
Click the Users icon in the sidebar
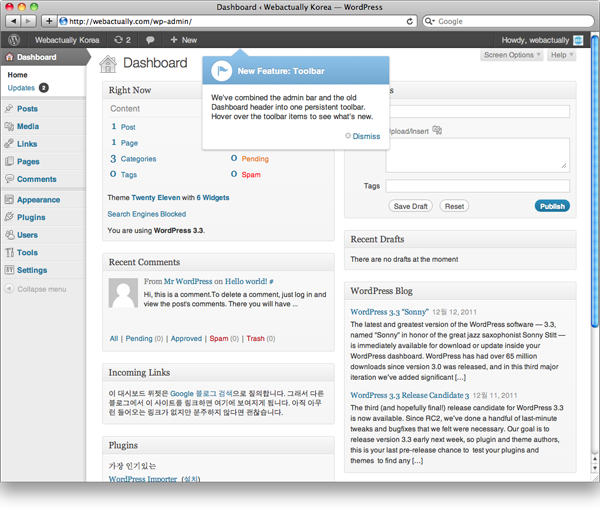point(9,235)
